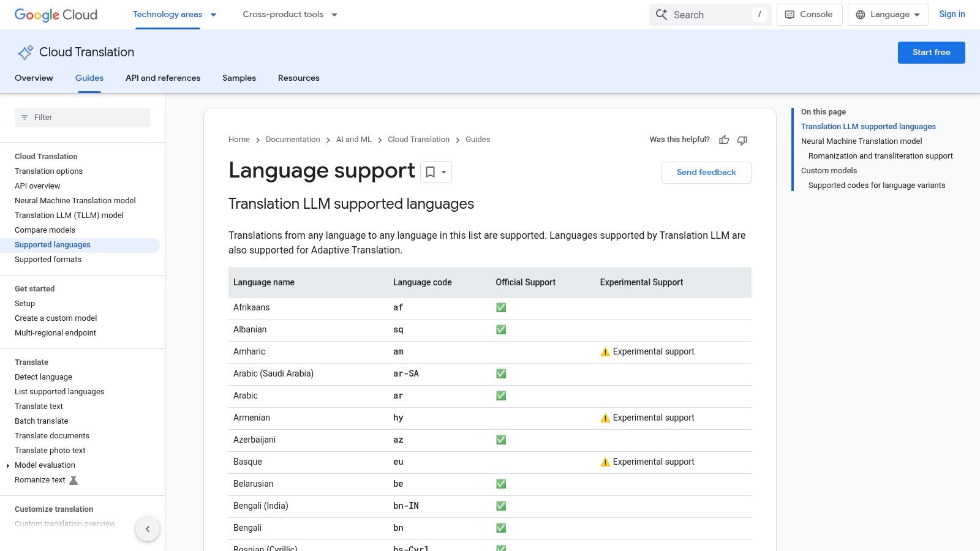Switch to the API and references tab
980x551 pixels.
tap(162, 78)
